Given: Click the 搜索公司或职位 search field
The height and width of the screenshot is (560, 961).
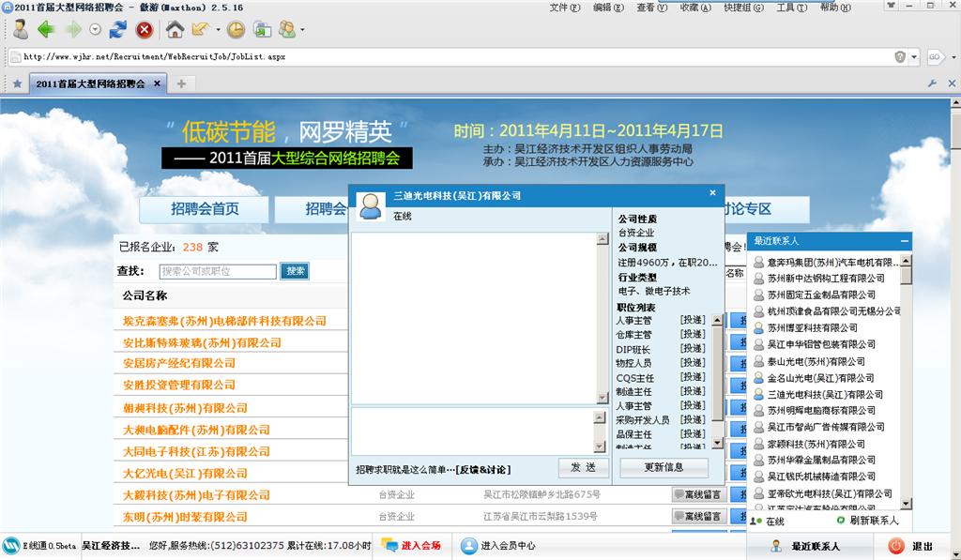Looking at the screenshot, I should click(218, 271).
